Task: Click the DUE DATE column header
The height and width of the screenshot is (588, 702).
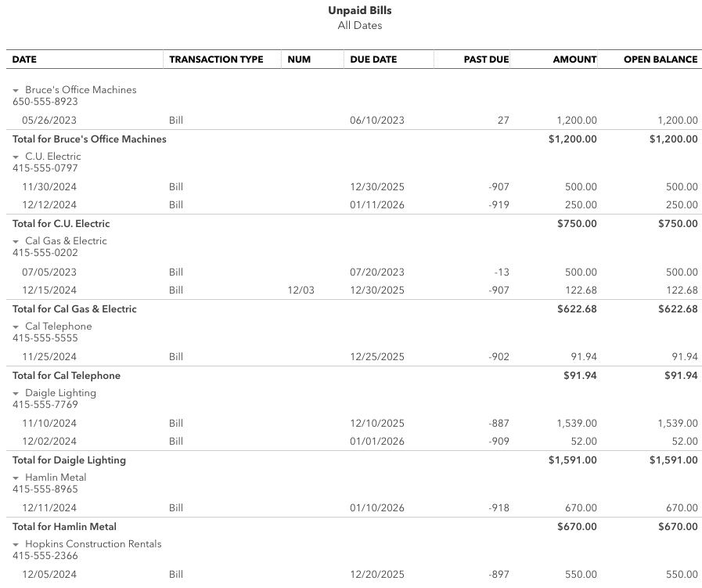Action: pyautogui.click(x=373, y=60)
